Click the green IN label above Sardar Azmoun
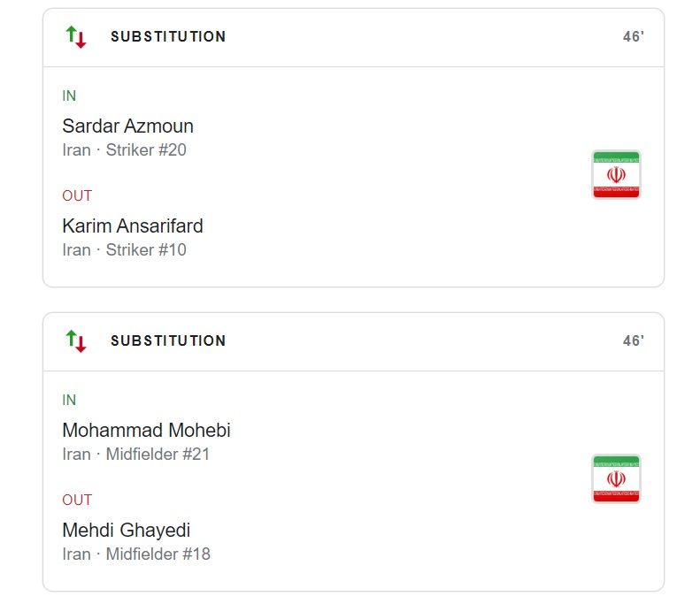 pos(69,96)
